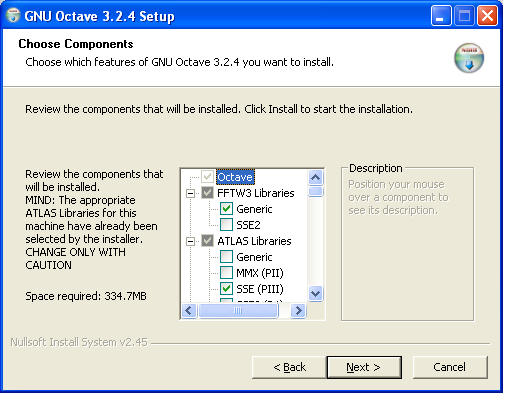Click the 'Space required: 334.7MB' text
Viewport: 512px width, 393px height.
(86, 296)
